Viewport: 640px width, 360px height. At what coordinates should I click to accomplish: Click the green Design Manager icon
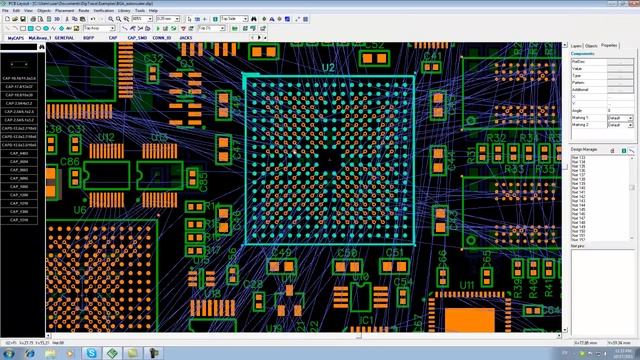click(x=624, y=151)
